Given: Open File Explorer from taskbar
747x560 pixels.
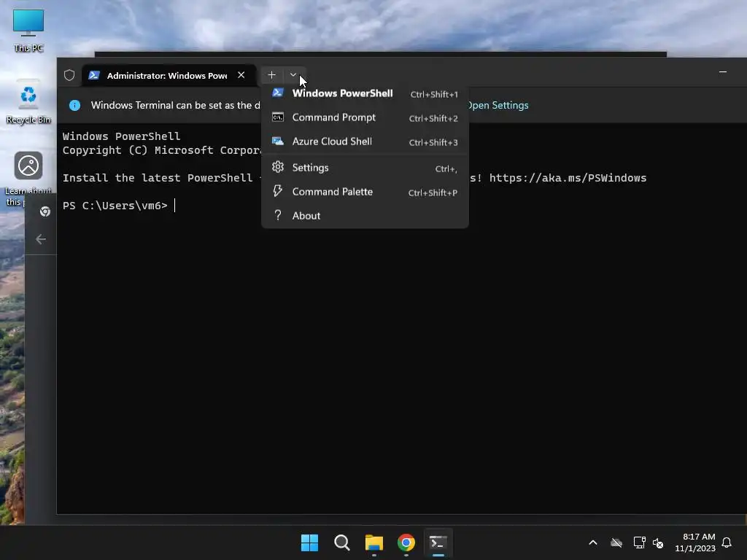Looking at the screenshot, I should coord(374,542).
